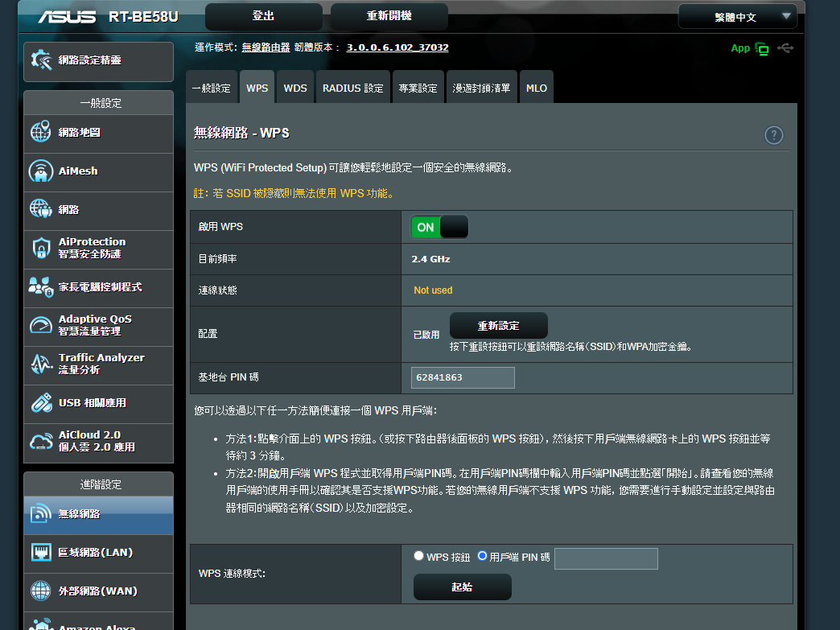The height and width of the screenshot is (630, 840).
Task: Select the 用戶端 PIN 碼 radio option
Action: (482, 556)
